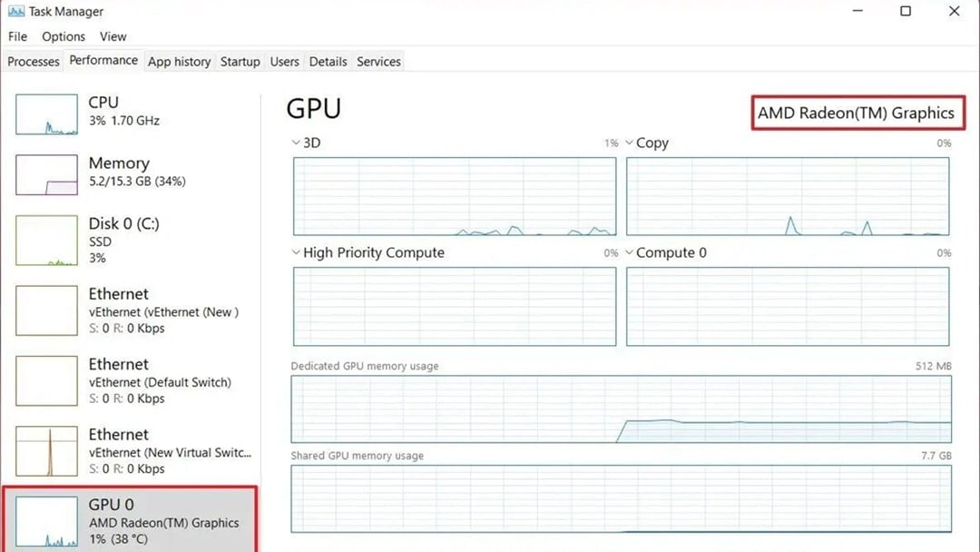
Task: Select vEthernet (New) Ethernet entry
Action: [x=162, y=311]
